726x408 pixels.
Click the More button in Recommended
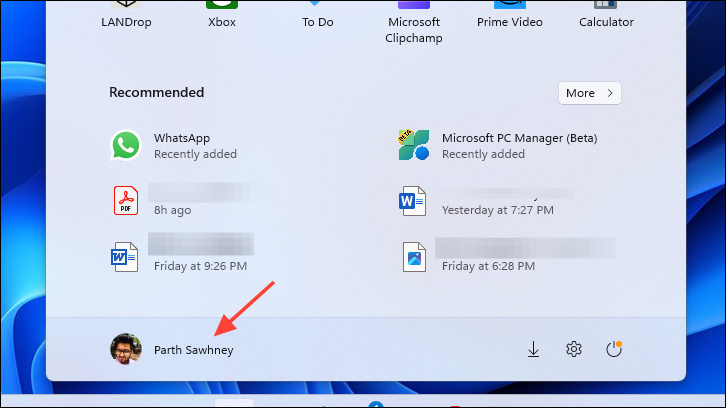589,93
